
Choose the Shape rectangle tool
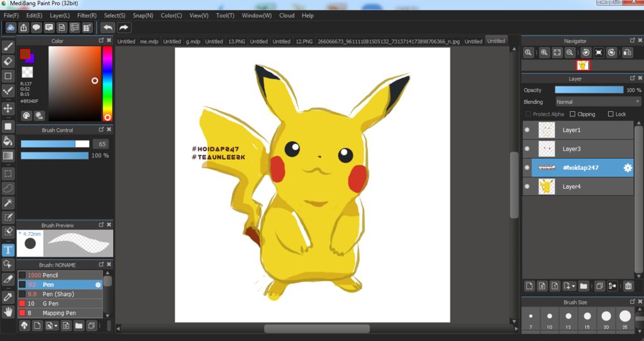click(x=8, y=76)
